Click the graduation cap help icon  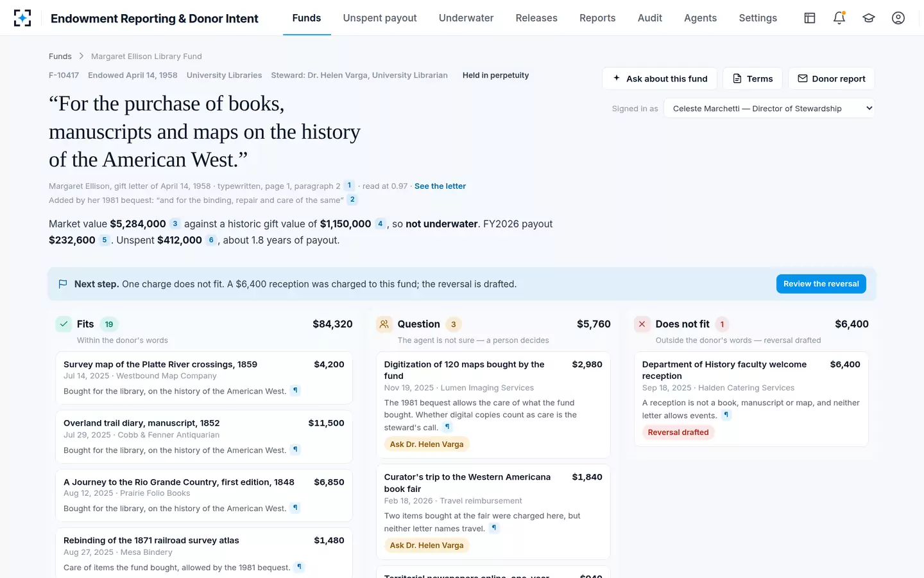tap(869, 18)
